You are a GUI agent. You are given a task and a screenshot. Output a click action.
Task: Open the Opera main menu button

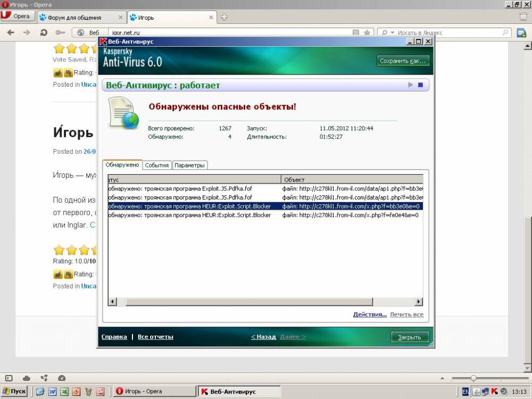click(18, 16)
